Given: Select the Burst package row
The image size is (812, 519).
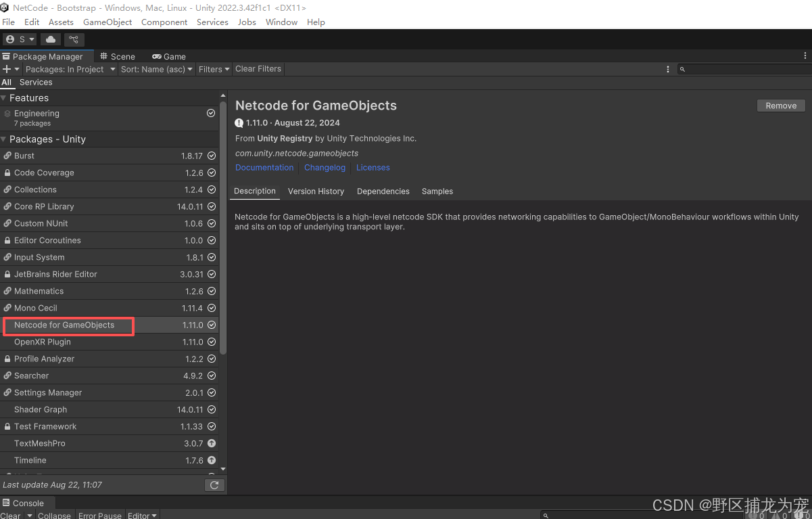Looking at the screenshot, I should [x=110, y=156].
